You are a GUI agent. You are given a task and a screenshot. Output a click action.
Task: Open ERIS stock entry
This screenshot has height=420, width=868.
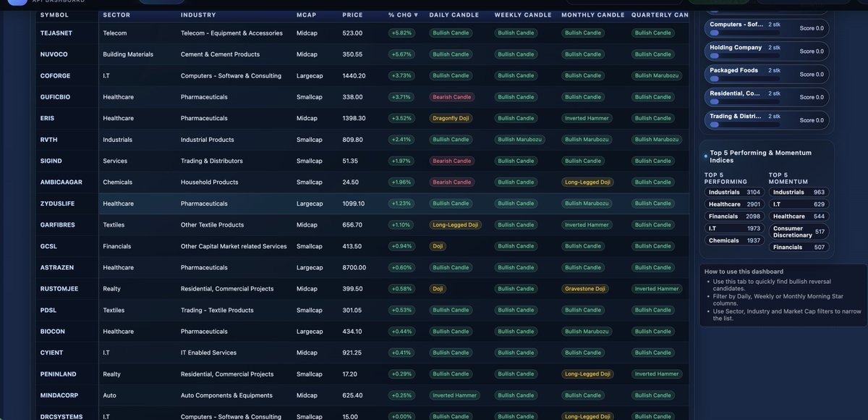coord(47,118)
